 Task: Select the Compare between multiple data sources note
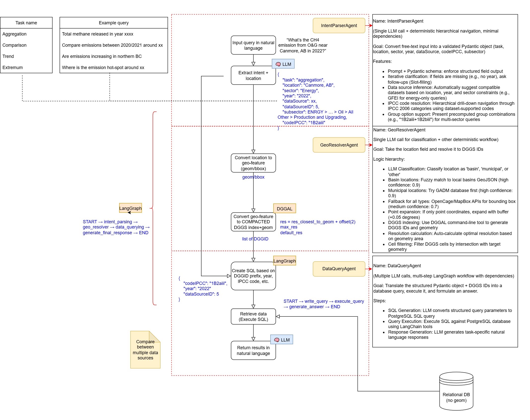click(145, 350)
